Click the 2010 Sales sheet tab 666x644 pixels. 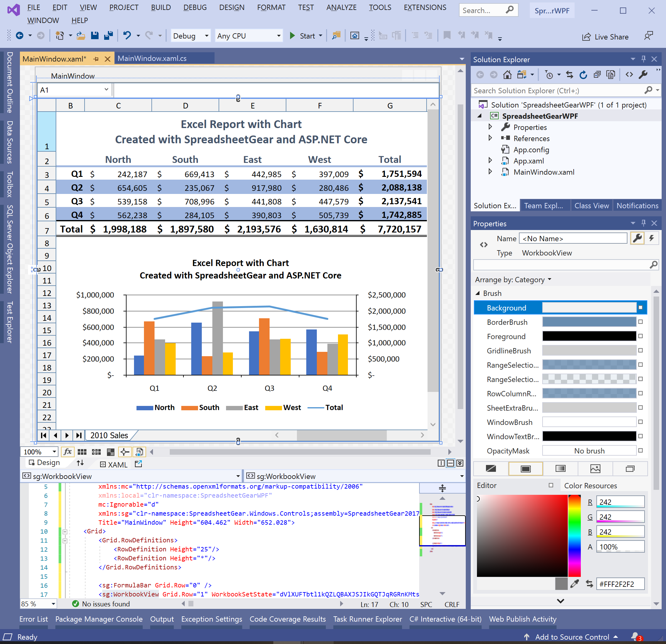tap(109, 435)
